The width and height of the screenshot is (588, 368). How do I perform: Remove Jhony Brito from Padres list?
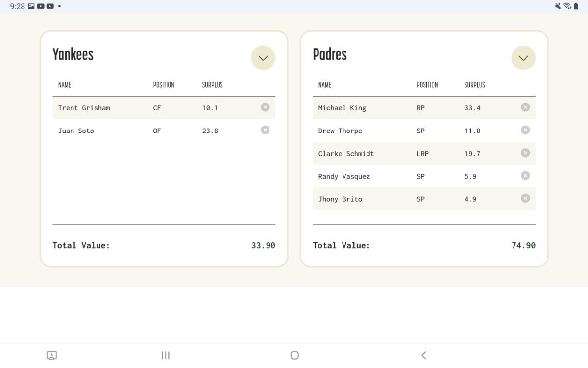525,198
